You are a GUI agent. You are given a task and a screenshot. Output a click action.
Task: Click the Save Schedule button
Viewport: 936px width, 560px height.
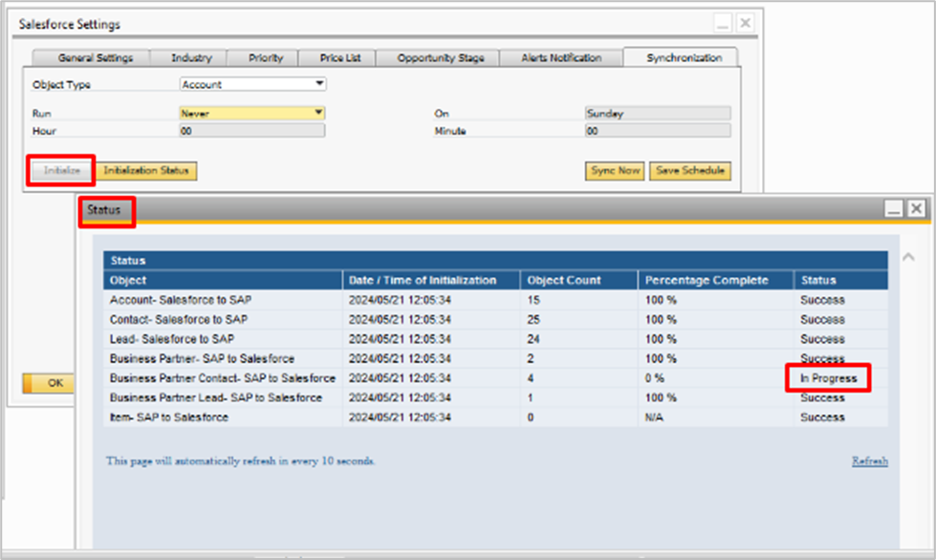[x=690, y=171]
